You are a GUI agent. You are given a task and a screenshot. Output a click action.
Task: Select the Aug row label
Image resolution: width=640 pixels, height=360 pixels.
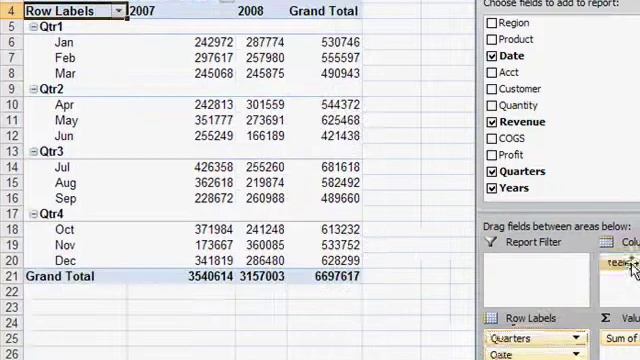pos(65,183)
